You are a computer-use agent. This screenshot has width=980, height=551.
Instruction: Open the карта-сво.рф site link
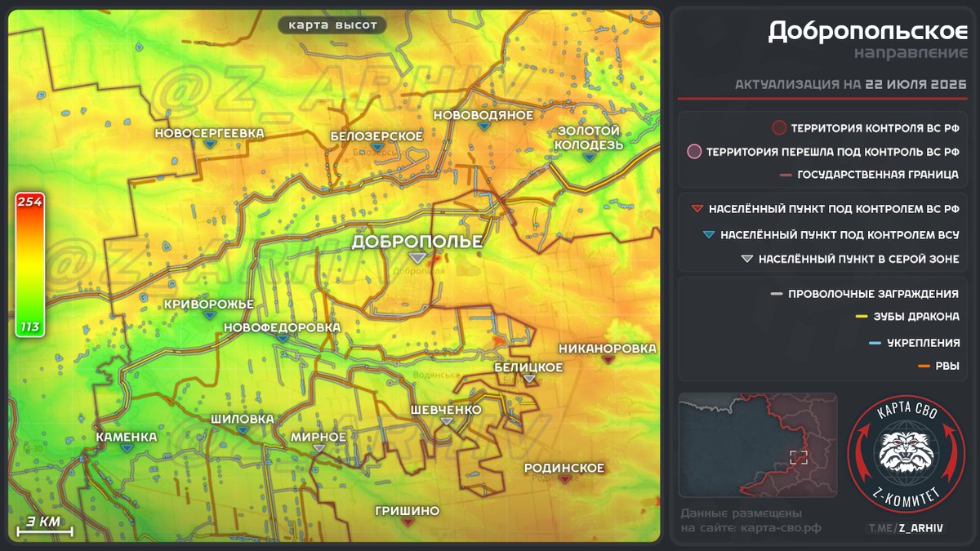tap(781, 528)
